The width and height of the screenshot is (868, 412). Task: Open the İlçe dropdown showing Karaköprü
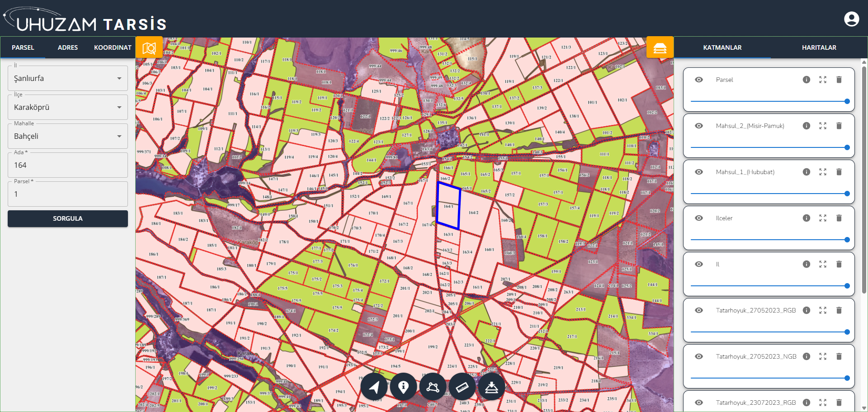coord(68,107)
